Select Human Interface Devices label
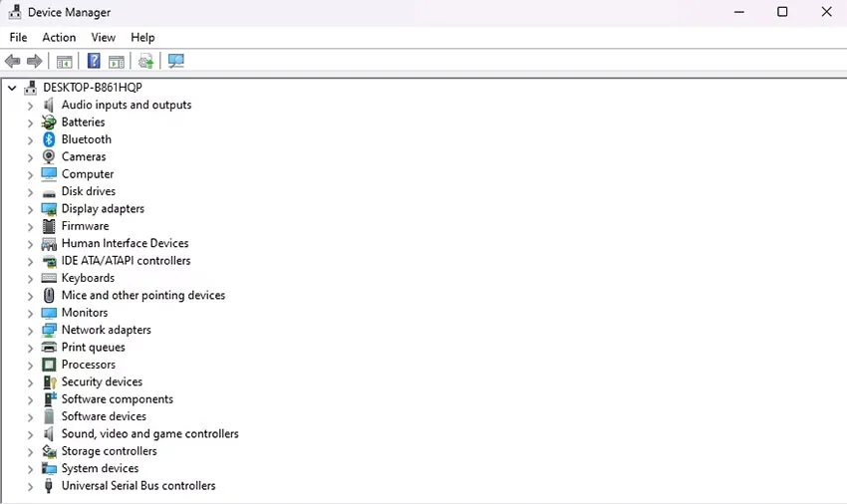The image size is (847, 504). [x=125, y=243]
